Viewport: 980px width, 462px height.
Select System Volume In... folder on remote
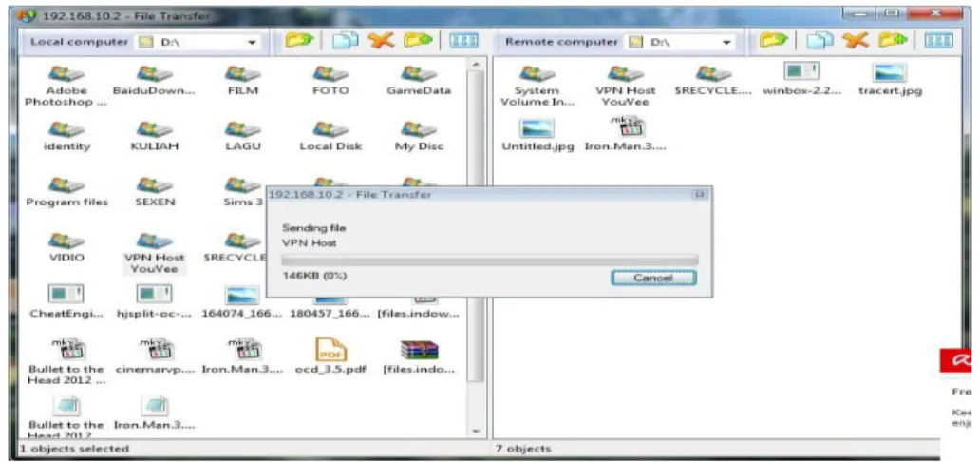[x=537, y=87]
